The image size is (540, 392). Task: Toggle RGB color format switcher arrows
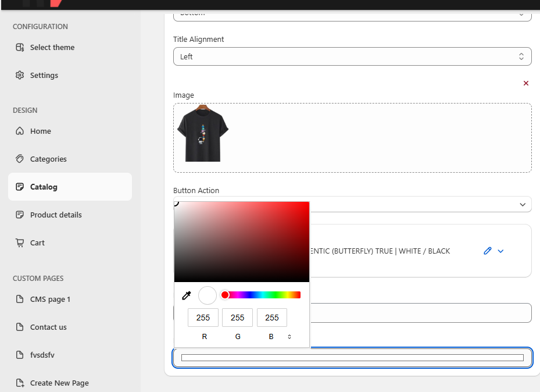[289, 337]
